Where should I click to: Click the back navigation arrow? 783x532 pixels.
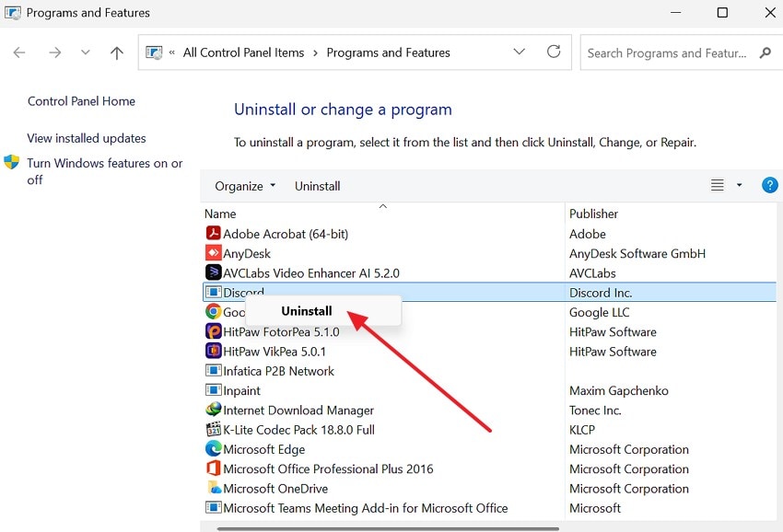pyautogui.click(x=18, y=52)
